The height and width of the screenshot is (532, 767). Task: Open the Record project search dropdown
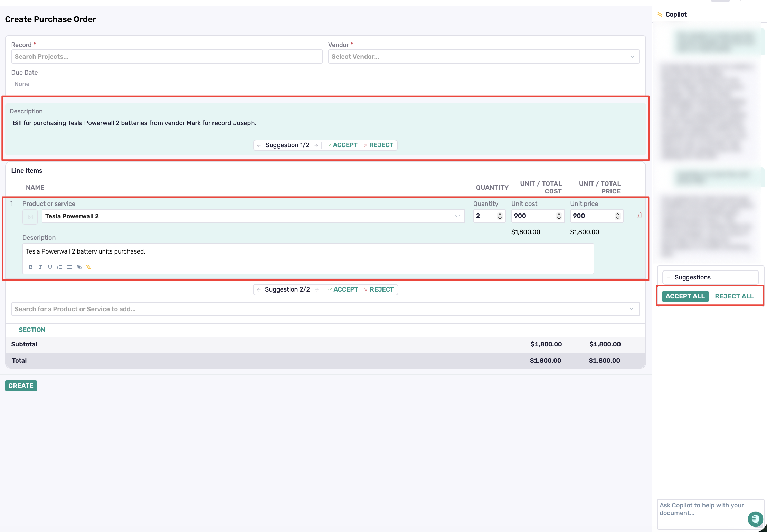[x=167, y=57]
